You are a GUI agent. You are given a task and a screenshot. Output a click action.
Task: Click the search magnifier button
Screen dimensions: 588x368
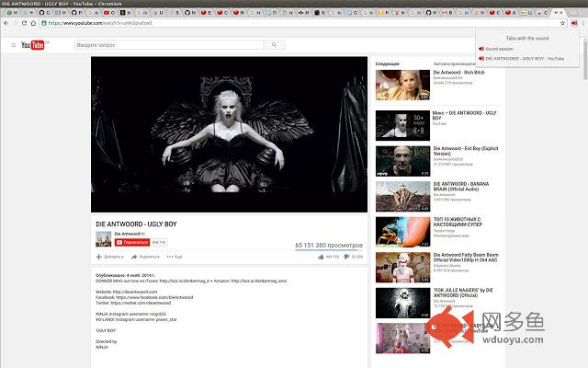pos(274,45)
